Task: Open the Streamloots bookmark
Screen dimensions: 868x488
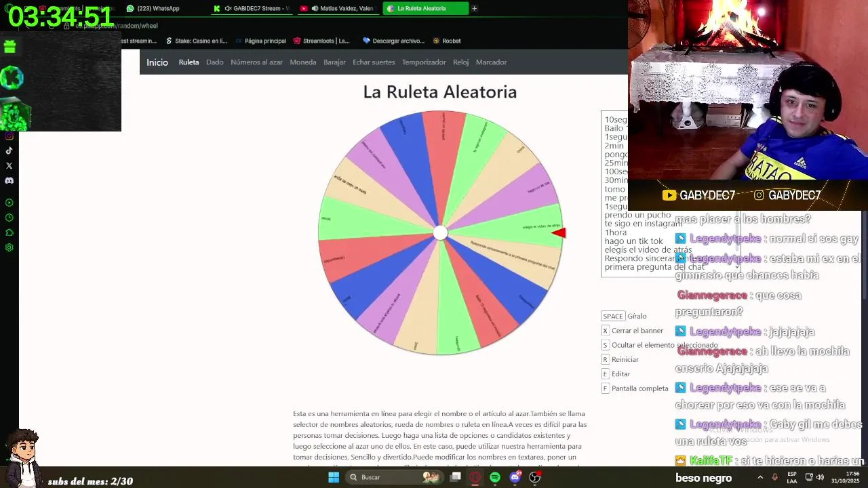Action: tap(321, 41)
